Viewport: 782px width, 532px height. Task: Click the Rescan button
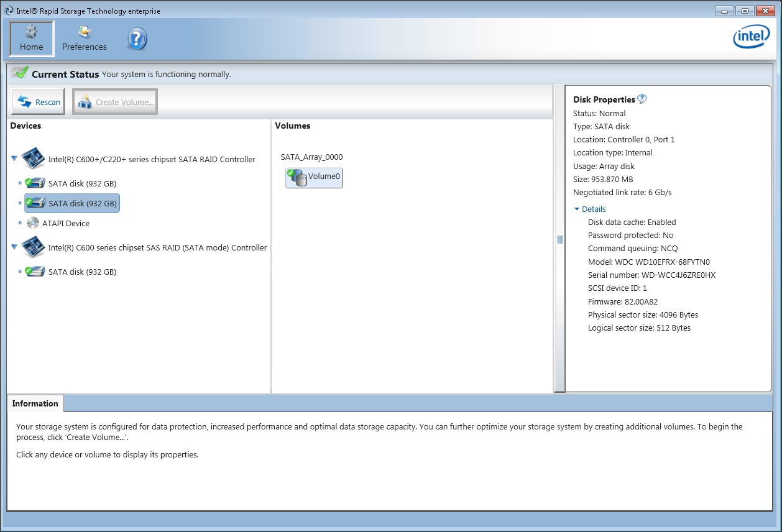37,101
